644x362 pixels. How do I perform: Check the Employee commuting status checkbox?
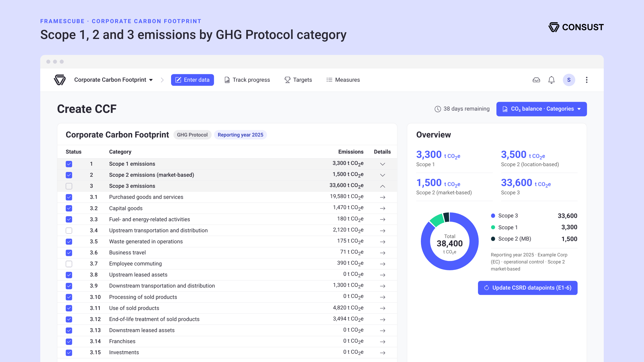[69, 264]
